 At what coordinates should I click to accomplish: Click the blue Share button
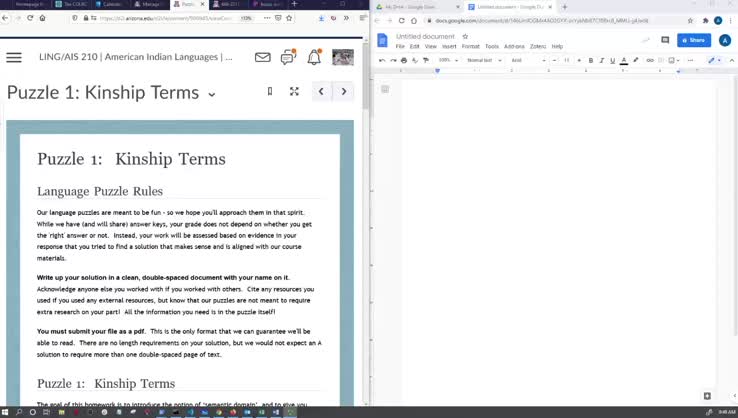[x=694, y=40]
